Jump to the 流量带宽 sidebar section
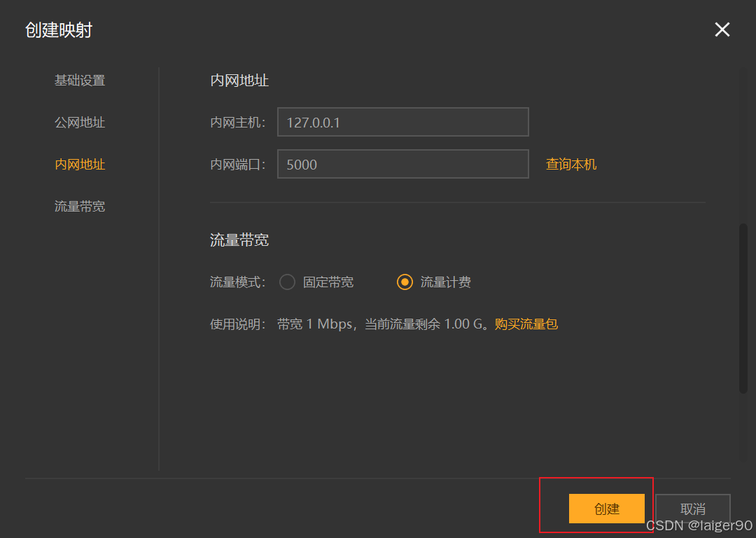 80,206
